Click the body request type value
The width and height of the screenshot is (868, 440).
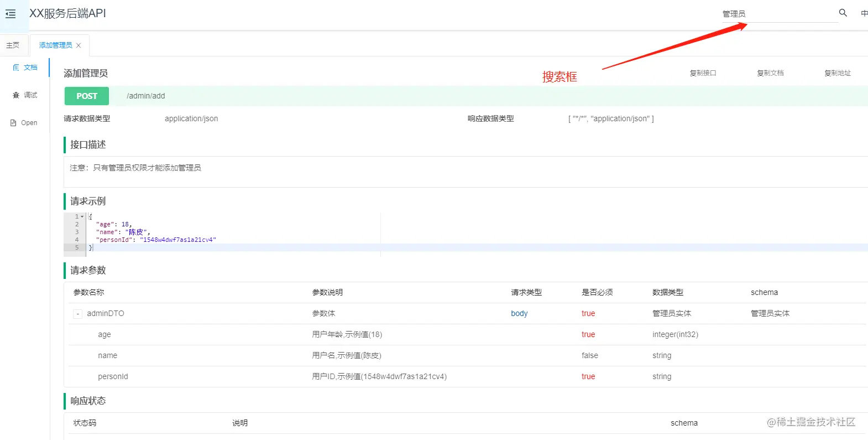(x=519, y=313)
